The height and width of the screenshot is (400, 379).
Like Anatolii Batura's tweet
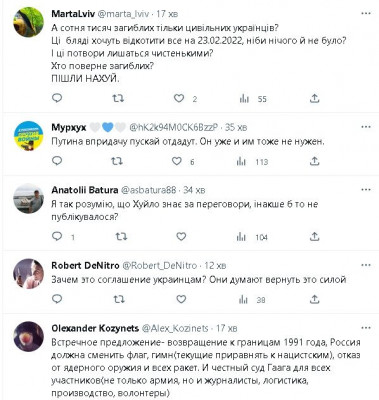point(181,237)
